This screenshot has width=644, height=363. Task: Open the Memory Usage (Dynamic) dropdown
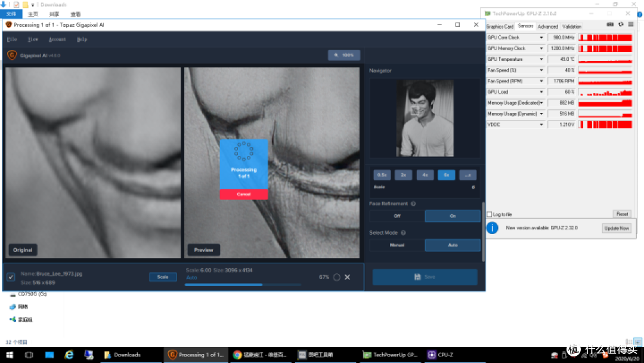541,114
